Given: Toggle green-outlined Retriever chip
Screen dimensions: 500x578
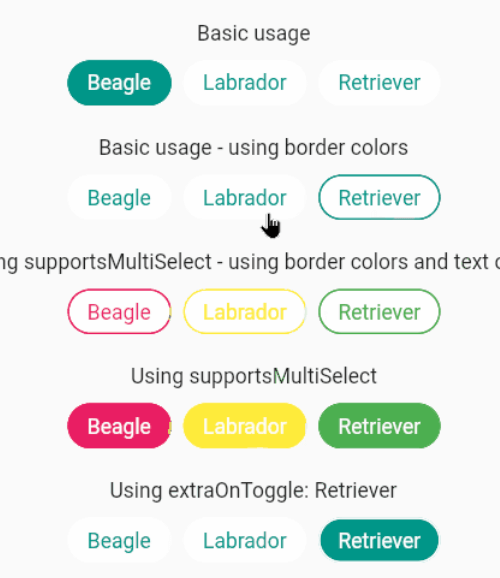Looking at the screenshot, I should pos(379,312).
